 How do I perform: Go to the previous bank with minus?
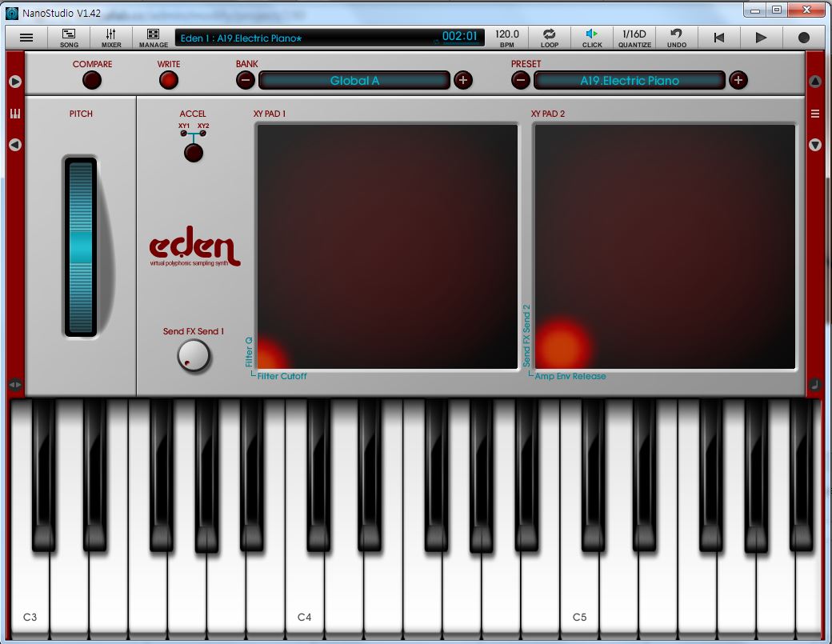point(245,81)
